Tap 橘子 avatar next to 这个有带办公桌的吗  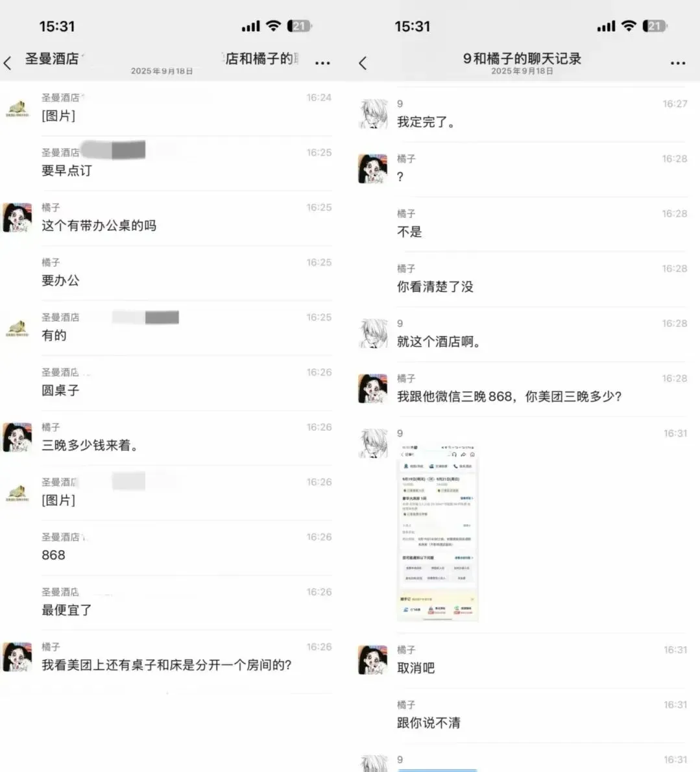pyautogui.click(x=18, y=217)
